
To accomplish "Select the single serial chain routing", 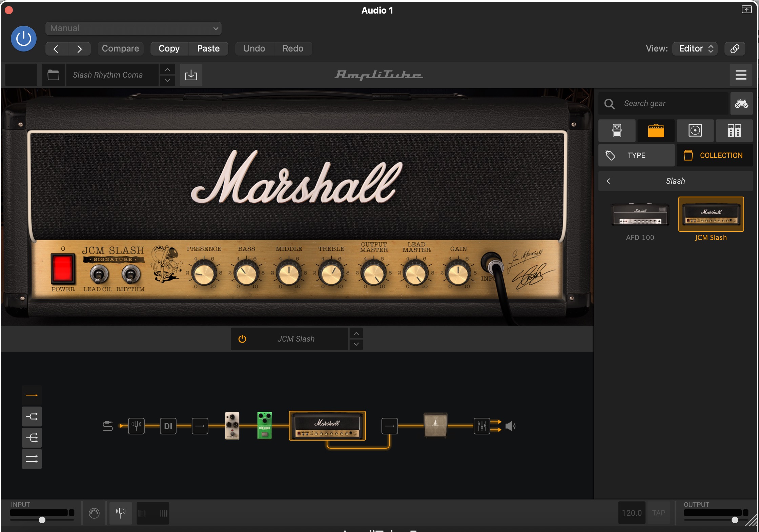I will click(x=32, y=395).
